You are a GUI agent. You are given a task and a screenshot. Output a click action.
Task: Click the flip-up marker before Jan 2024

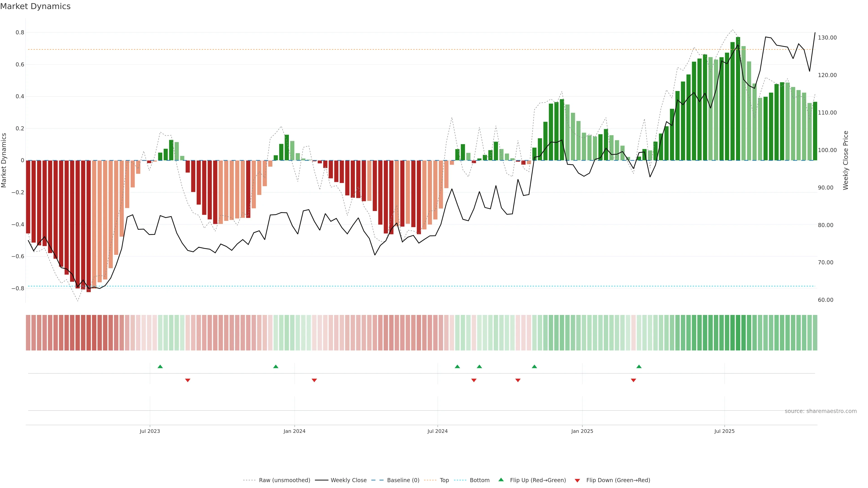(276, 366)
